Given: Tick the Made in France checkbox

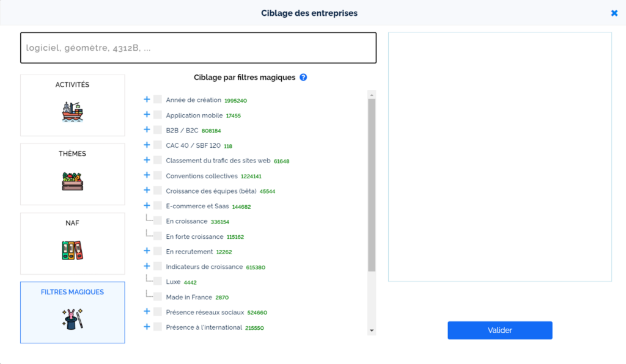Looking at the screenshot, I should [x=158, y=296].
